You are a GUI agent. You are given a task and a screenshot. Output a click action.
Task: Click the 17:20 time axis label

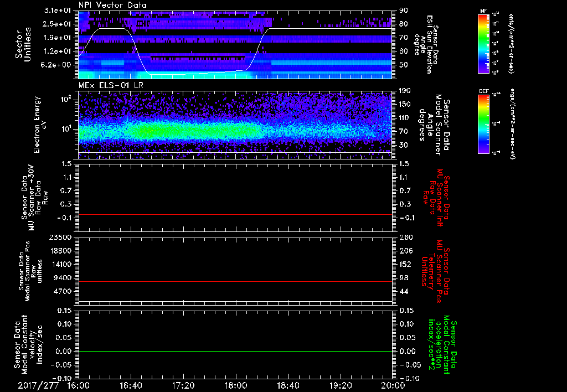coord(183,385)
